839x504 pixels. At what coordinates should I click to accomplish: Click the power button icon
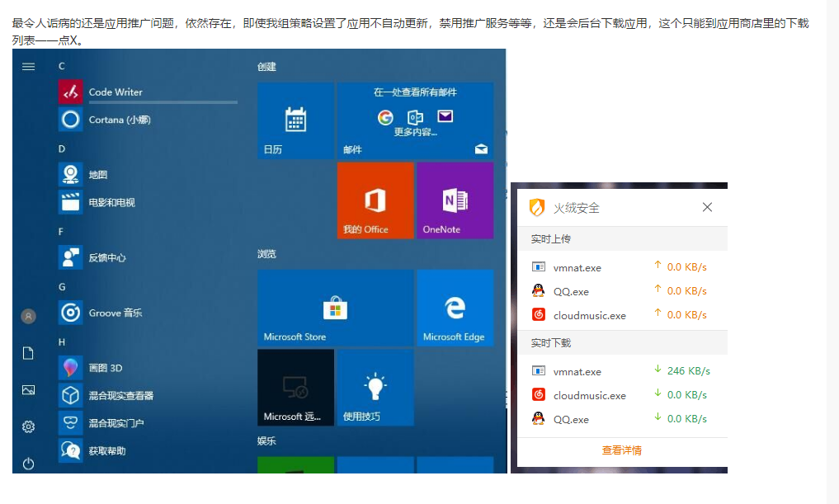(x=28, y=464)
